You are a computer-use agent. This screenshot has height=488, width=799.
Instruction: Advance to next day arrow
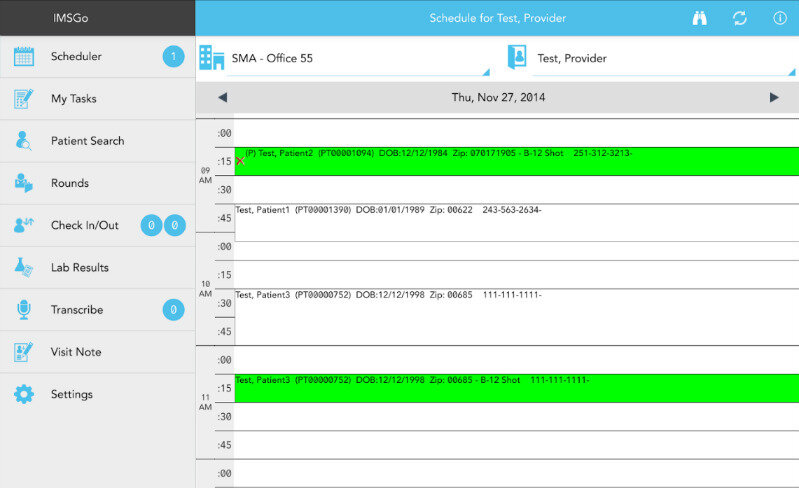[774, 97]
